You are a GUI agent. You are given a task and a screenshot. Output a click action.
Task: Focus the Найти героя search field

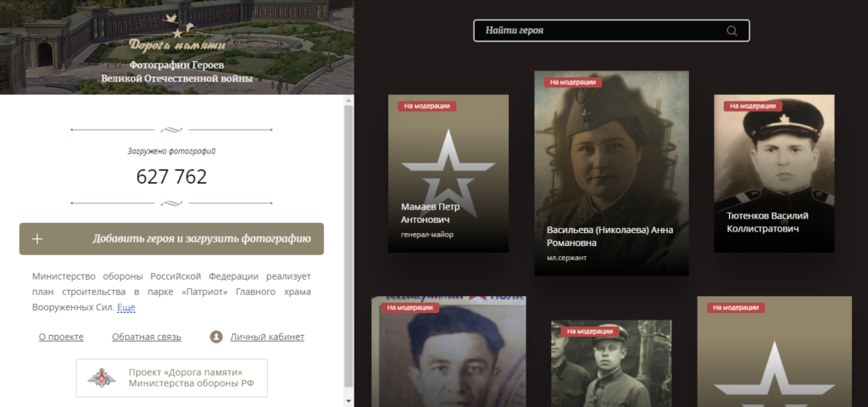(612, 31)
